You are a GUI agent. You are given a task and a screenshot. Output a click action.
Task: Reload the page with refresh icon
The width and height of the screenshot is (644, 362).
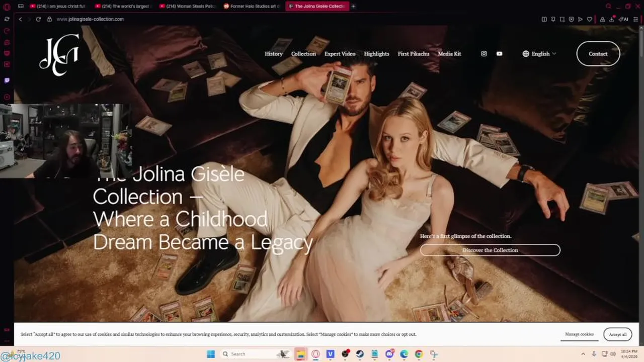pyautogui.click(x=38, y=19)
